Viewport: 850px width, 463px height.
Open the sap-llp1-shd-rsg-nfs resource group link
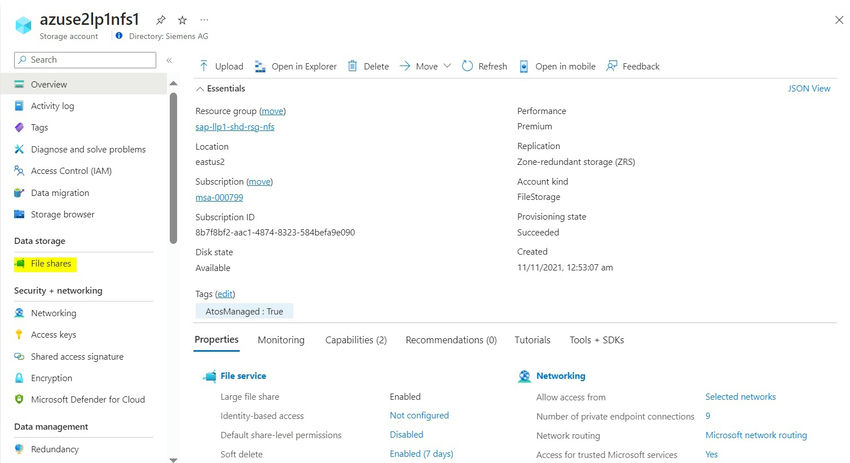coord(234,127)
